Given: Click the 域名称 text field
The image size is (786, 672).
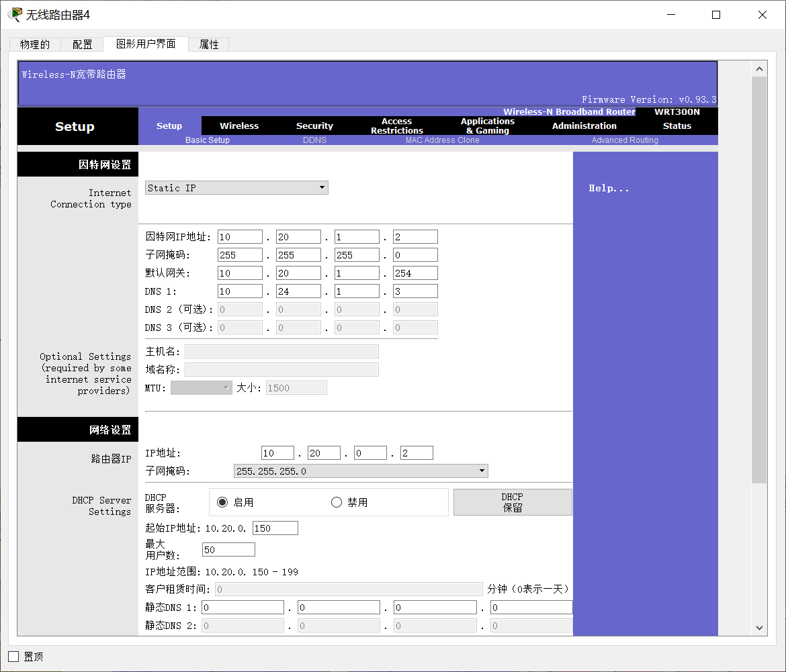Looking at the screenshot, I should pyautogui.click(x=281, y=369).
